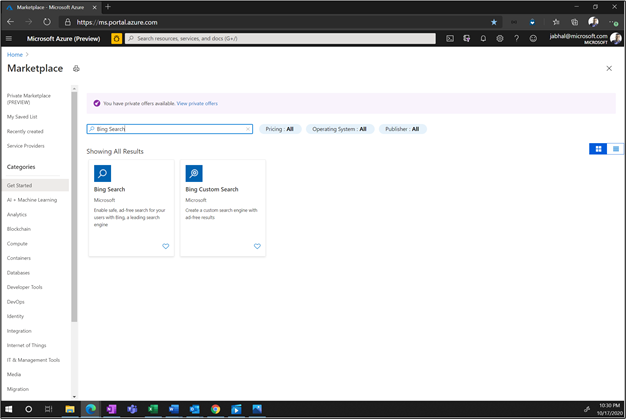
Task: Select the Get Started category
Action: pos(35,185)
